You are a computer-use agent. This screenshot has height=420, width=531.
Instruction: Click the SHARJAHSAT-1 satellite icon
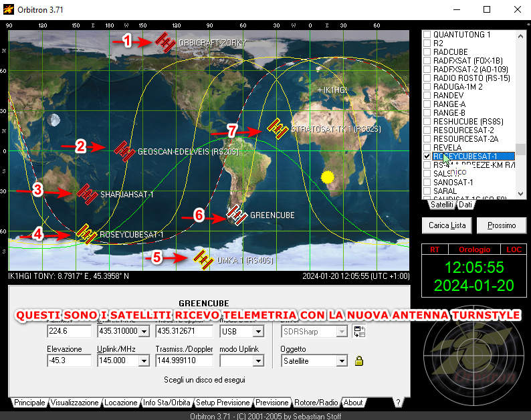87,194
